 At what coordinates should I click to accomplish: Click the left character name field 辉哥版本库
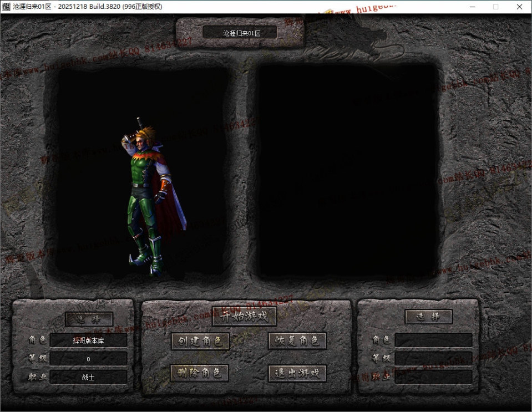click(89, 340)
